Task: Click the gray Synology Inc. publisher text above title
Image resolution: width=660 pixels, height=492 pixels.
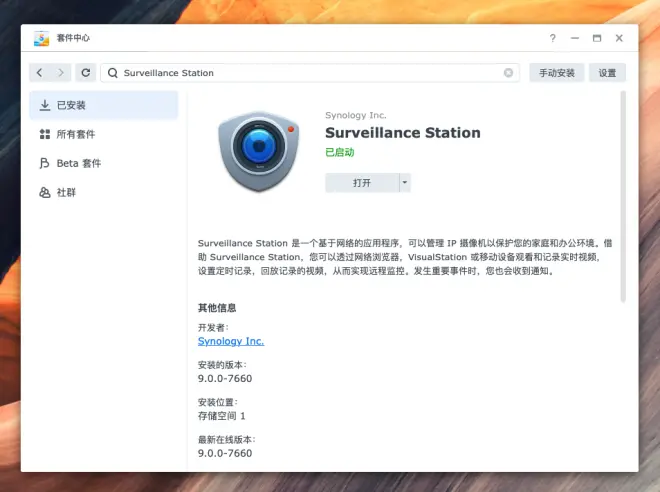Action: 356,115
